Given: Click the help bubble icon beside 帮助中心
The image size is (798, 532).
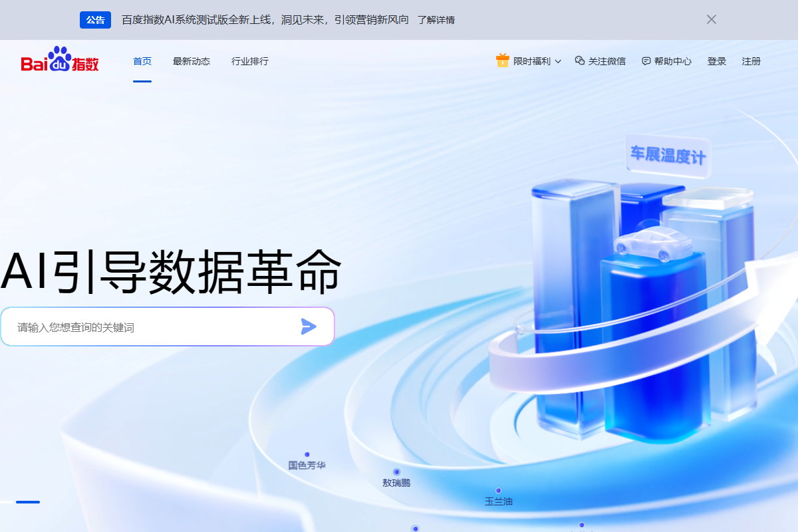Looking at the screenshot, I should click(x=645, y=61).
